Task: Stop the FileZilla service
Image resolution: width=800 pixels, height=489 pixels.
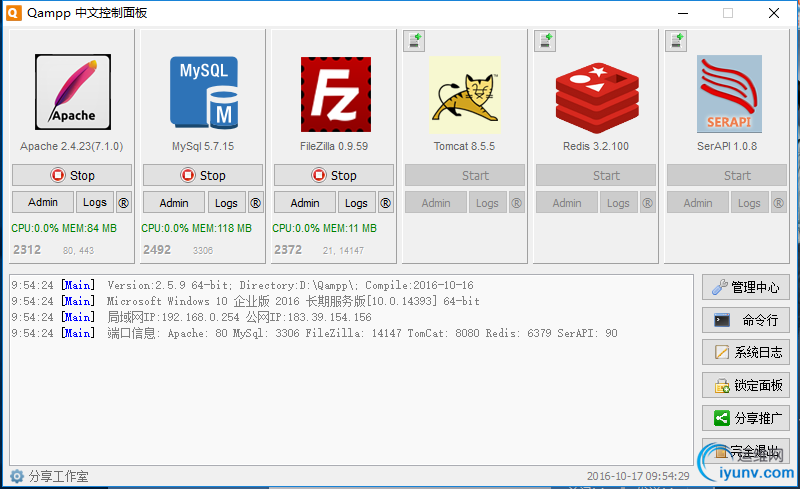Action: [x=334, y=175]
